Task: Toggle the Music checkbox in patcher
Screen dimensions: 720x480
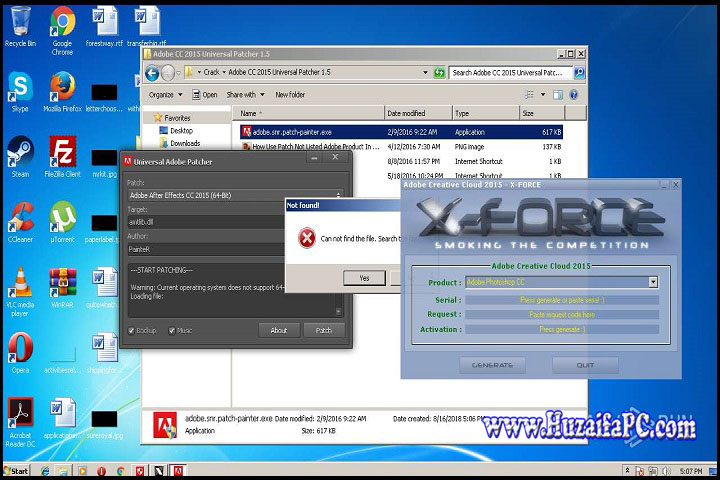Action: point(172,331)
